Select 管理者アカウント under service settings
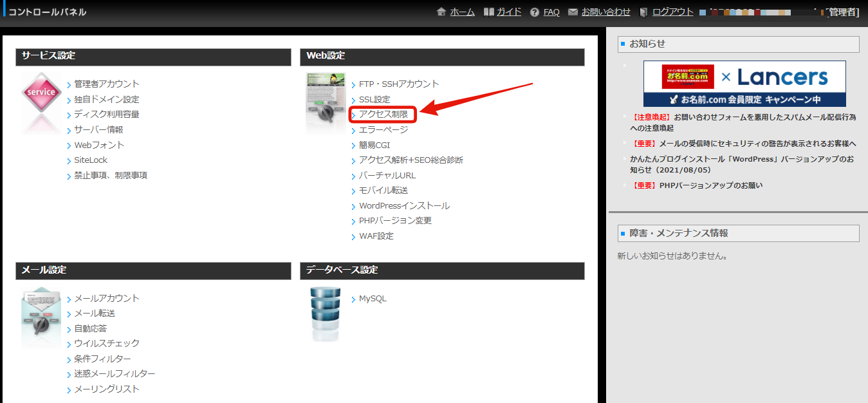Viewport: 868px width, 403px height. pyautogui.click(x=107, y=84)
